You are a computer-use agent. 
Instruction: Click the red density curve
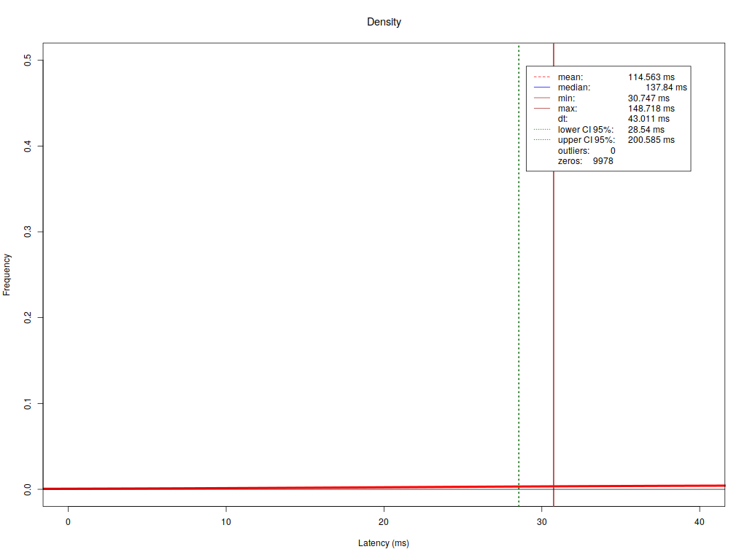384,488
